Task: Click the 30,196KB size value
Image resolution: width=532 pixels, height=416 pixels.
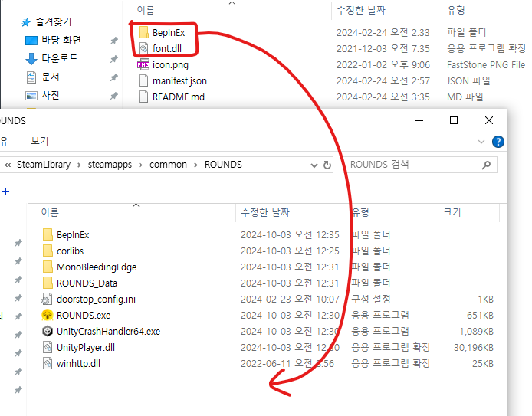Action: click(473, 348)
